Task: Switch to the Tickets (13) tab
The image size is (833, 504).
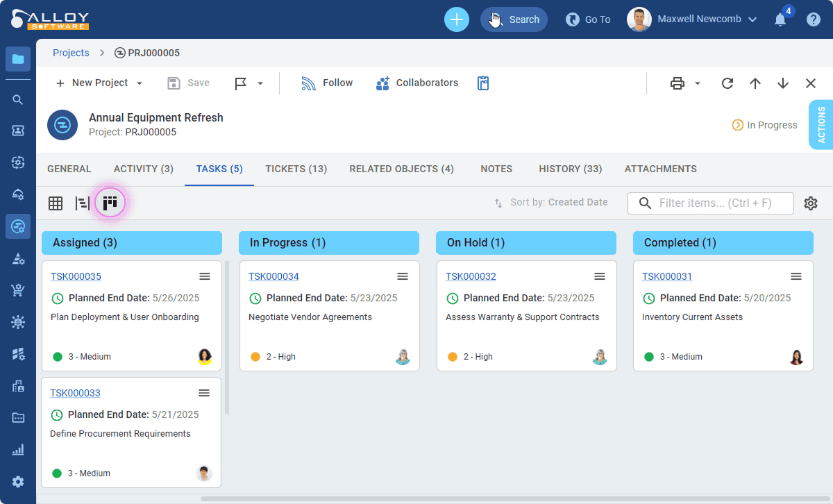Action: coord(296,169)
